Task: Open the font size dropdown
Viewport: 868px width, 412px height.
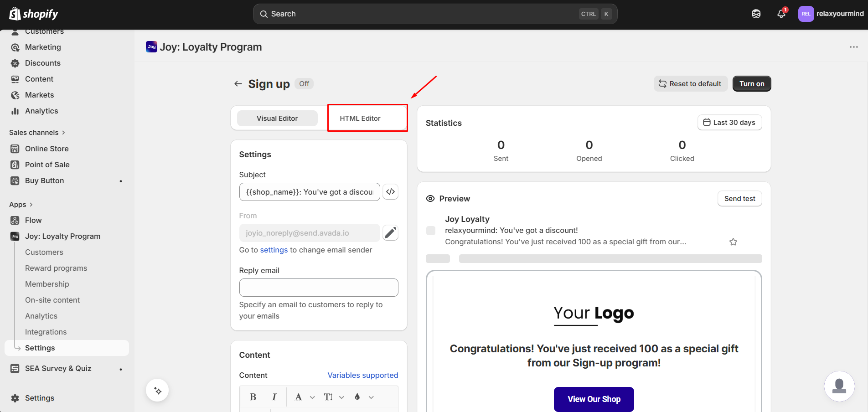Action: 334,397
